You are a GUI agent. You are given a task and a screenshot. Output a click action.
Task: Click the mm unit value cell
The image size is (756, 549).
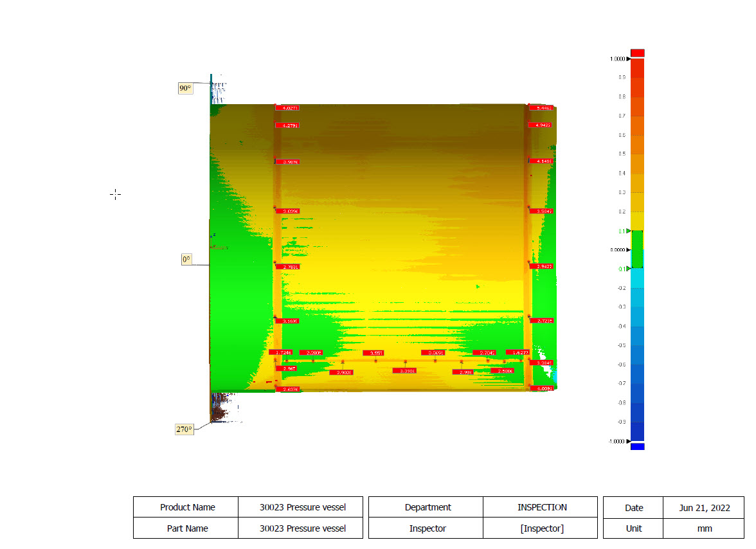[x=703, y=529]
